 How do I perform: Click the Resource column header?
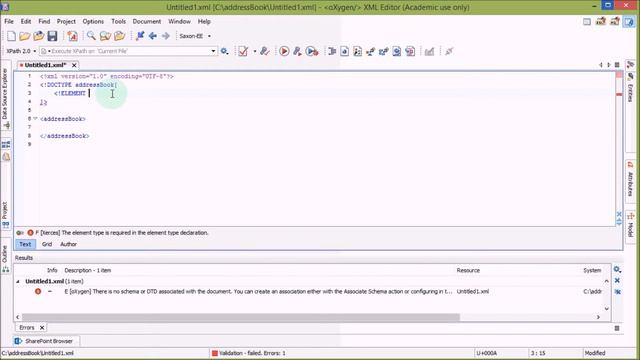468,270
